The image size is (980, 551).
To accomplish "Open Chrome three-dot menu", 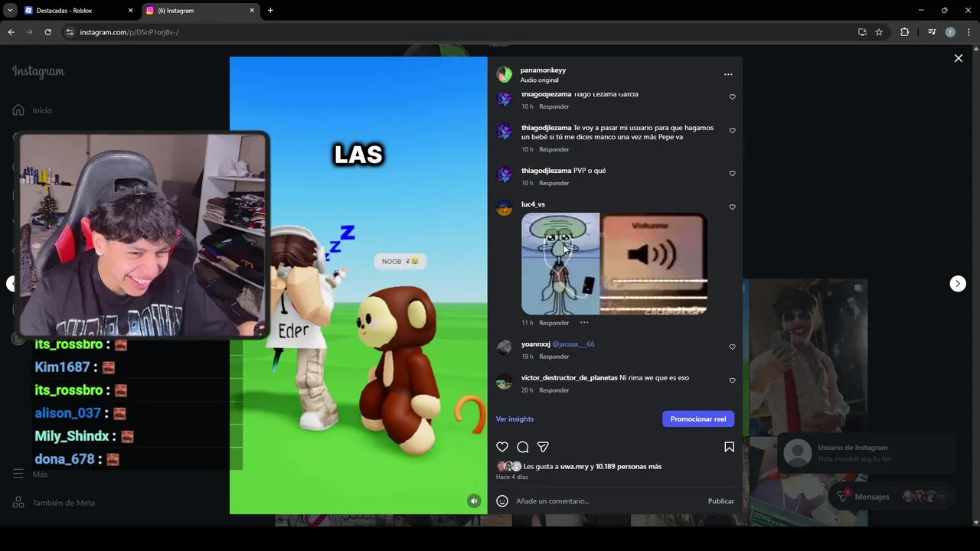I will pyautogui.click(x=969, y=32).
